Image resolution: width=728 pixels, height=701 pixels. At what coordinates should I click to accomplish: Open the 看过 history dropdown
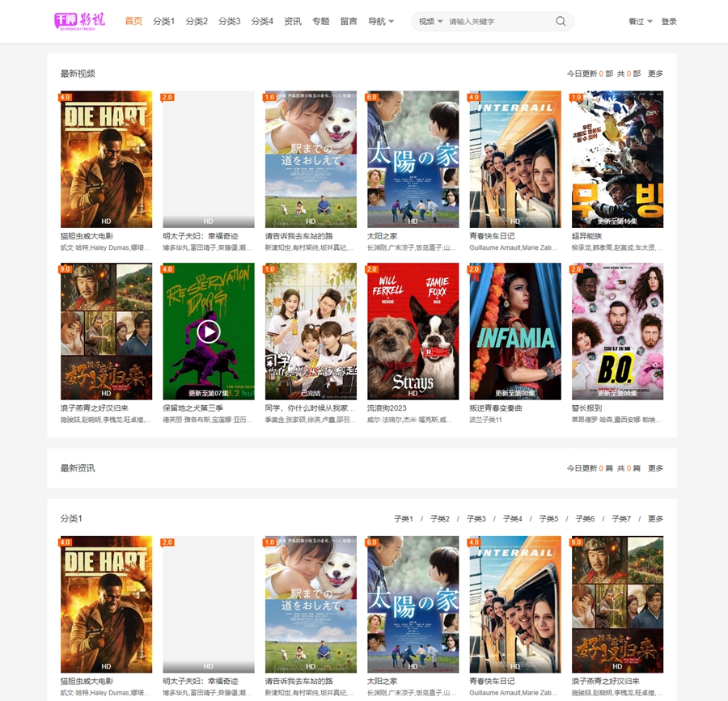tap(641, 21)
